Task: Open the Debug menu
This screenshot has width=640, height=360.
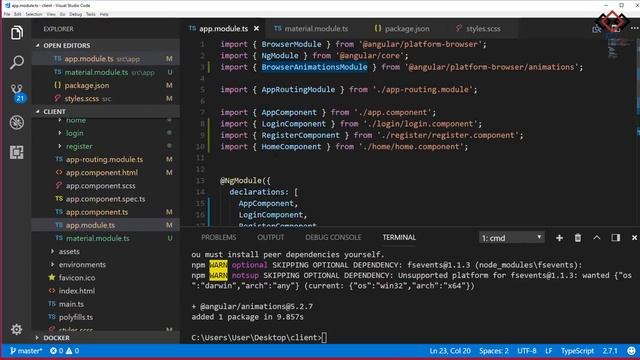Action: pyautogui.click(x=76, y=14)
